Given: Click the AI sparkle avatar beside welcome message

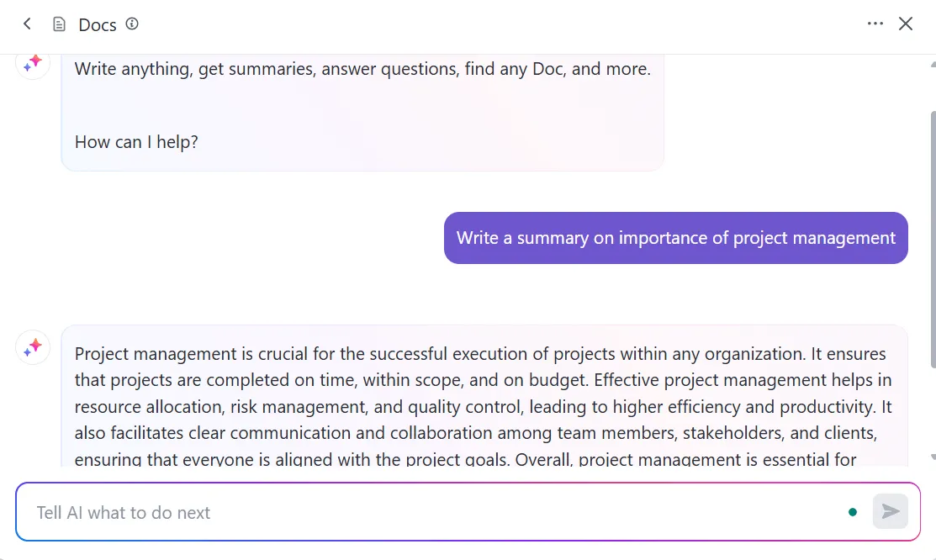Looking at the screenshot, I should pyautogui.click(x=32, y=63).
